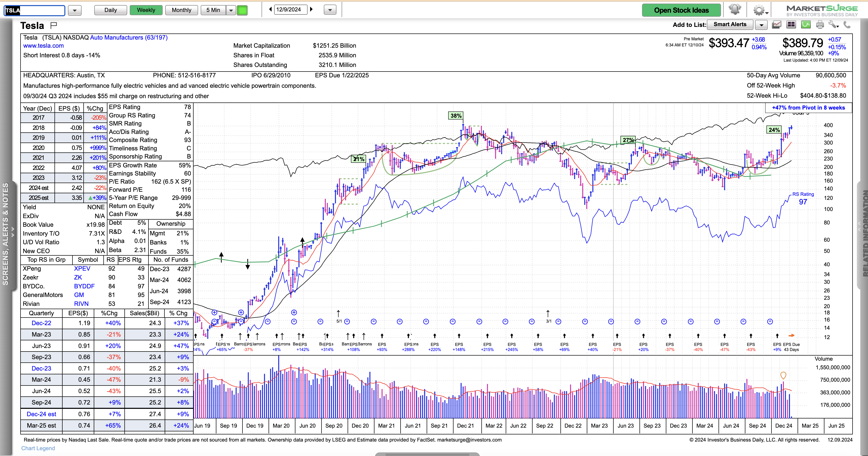Click the green pattern recognition icon
The image size is (868, 456).
(806, 25)
